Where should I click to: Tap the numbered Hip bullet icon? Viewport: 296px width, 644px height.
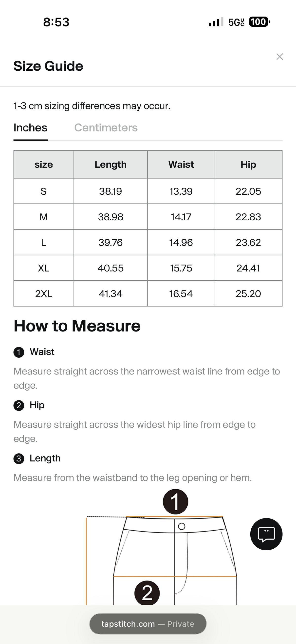coord(19,405)
